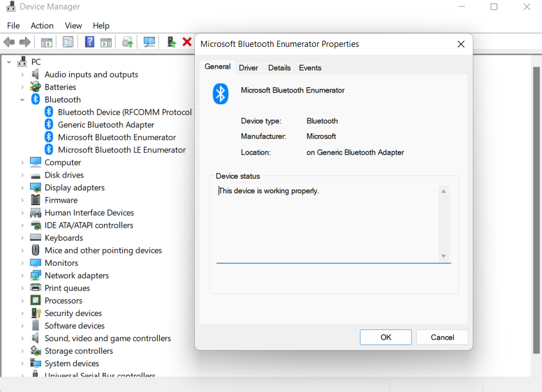Click the Print queues printer icon

coord(35,288)
